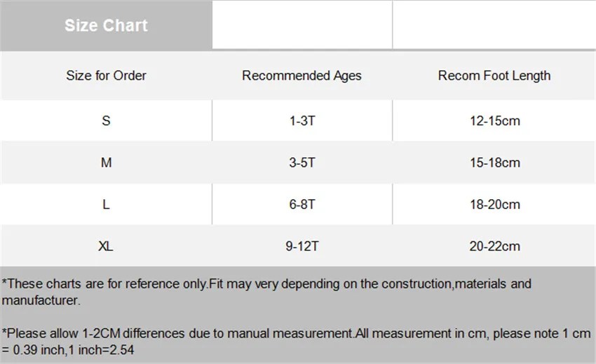Click the Recommended Ages column header
The width and height of the screenshot is (596, 364).
click(x=302, y=75)
